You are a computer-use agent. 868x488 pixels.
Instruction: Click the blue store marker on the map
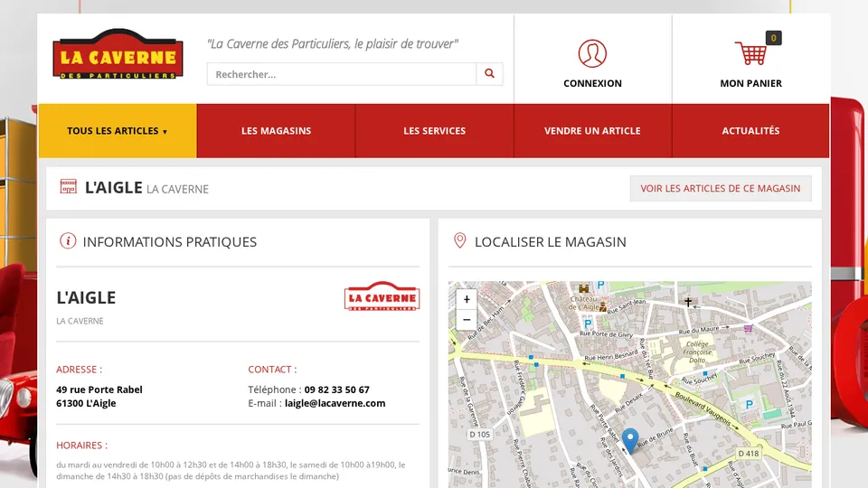coord(630,441)
